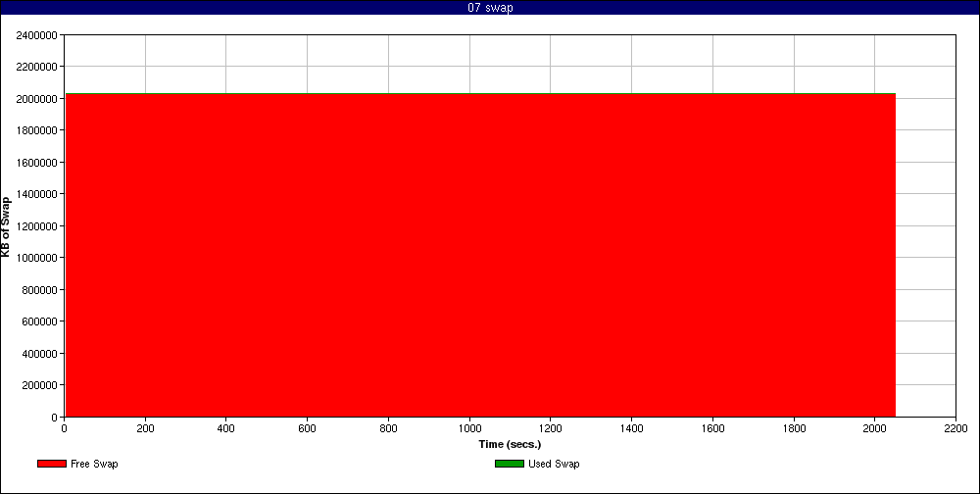Viewport: 980px width, 494px height.
Task: Click the 1000 x-axis tick label
Action: coord(469,428)
